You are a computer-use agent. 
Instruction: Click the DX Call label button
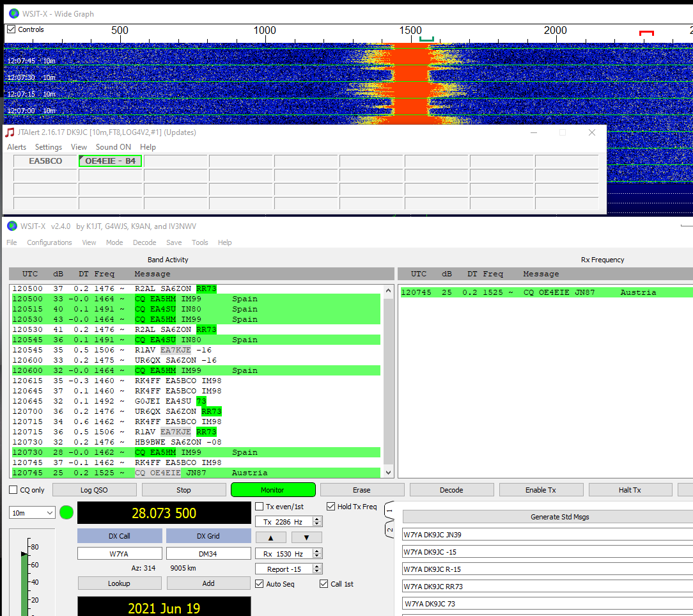pos(120,536)
